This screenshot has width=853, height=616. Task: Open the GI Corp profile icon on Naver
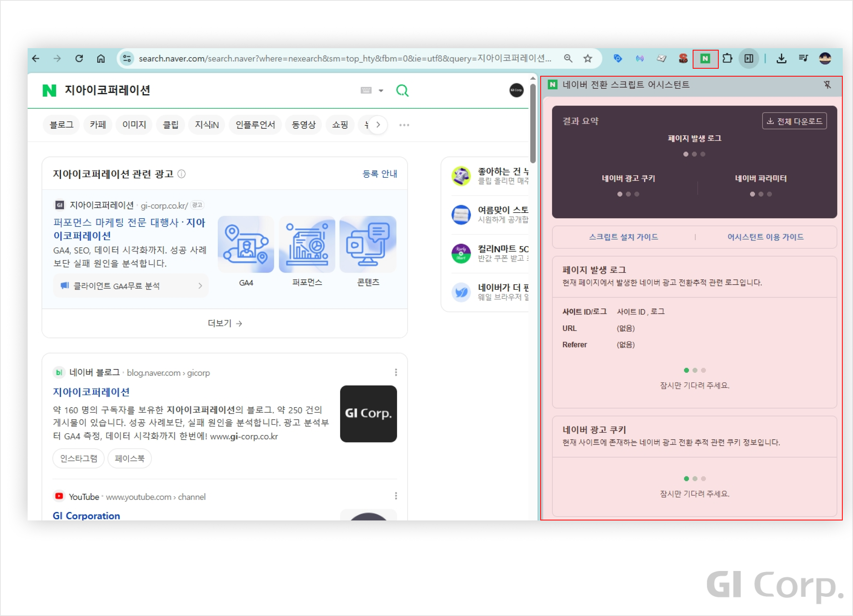click(516, 90)
